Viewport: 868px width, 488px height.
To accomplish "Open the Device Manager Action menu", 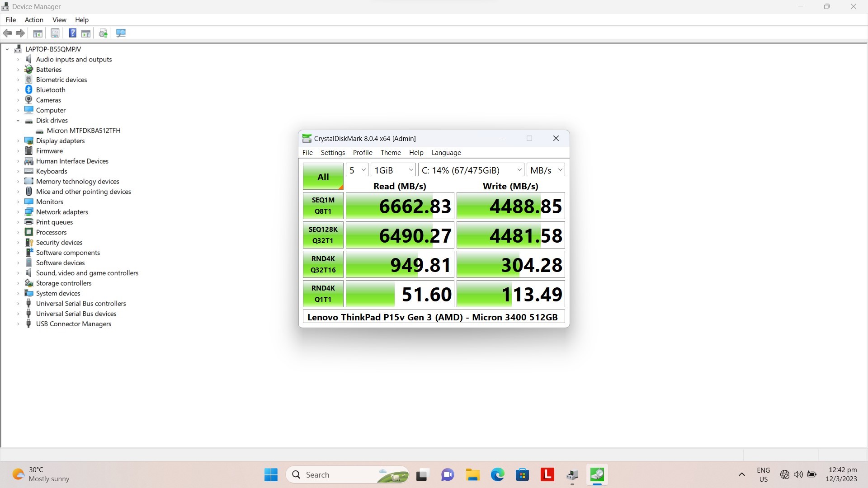I will (34, 20).
